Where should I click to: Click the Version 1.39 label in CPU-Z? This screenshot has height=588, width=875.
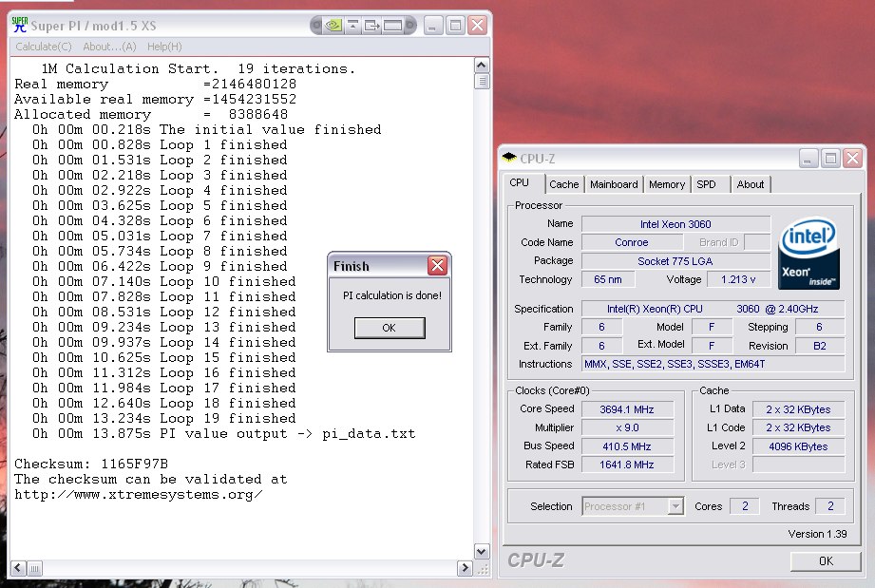(x=817, y=534)
